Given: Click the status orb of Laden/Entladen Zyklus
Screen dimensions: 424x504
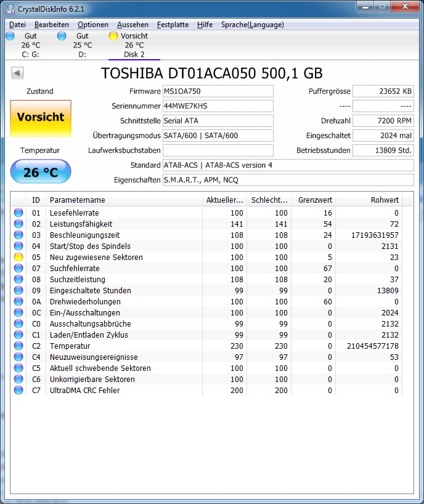Looking at the screenshot, I should (18, 335).
